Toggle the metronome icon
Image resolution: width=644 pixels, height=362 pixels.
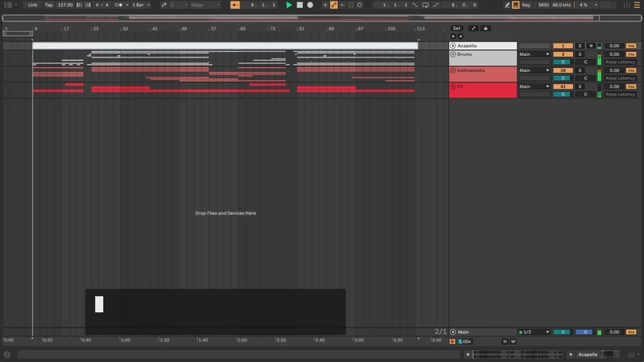tap(118, 5)
